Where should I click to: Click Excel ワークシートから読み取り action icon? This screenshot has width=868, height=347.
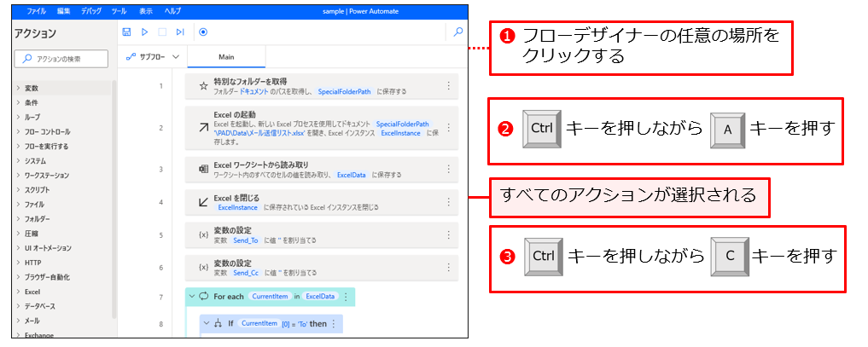point(203,169)
